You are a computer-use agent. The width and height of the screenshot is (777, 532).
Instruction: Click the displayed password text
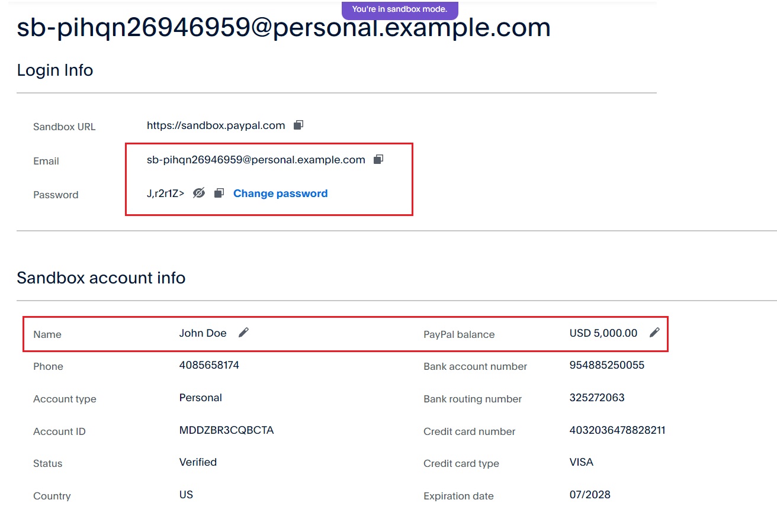pyautogui.click(x=165, y=194)
